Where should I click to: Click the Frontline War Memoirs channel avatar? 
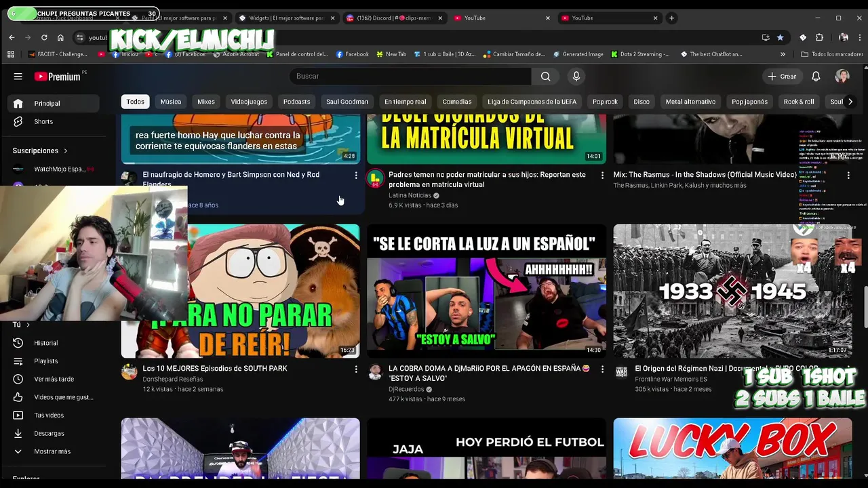point(621,371)
